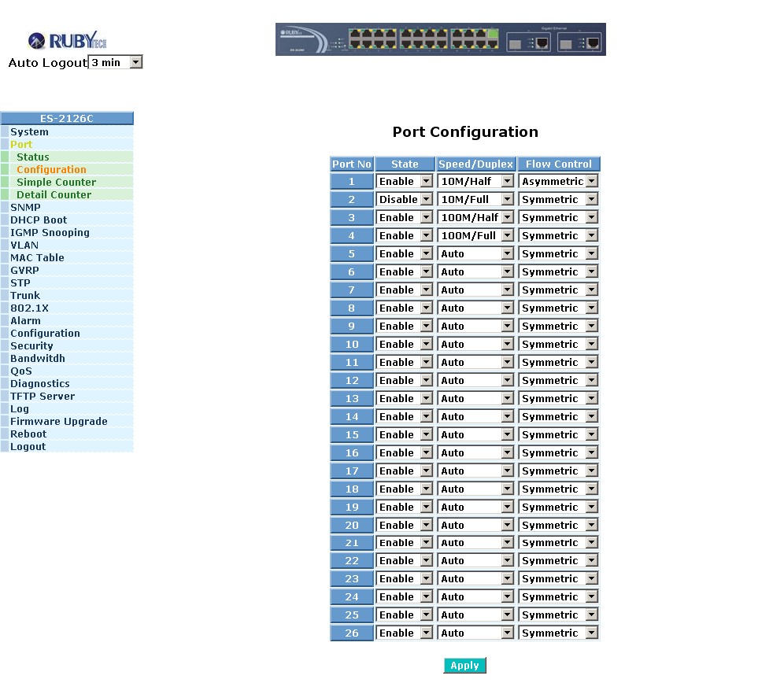Click the switch front panel image
Viewport: 784px width, 694px height.
tap(441, 39)
